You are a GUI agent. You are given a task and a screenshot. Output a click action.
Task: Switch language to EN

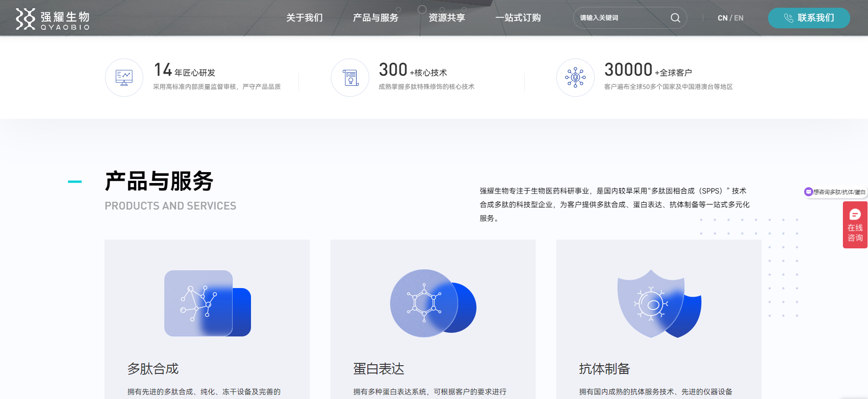739,18
